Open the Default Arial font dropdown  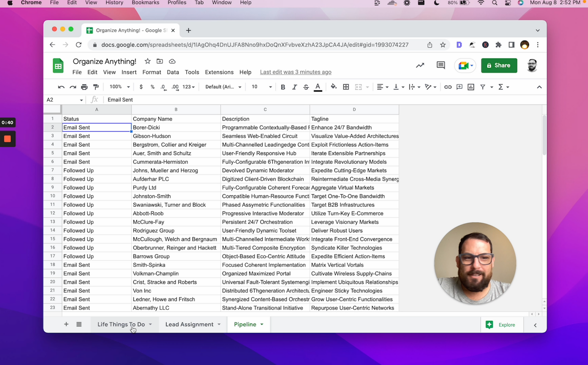coord(223,87)
